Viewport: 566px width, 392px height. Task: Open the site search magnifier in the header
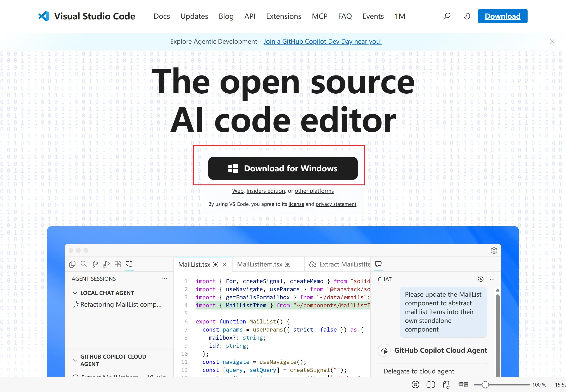[447, 16]
